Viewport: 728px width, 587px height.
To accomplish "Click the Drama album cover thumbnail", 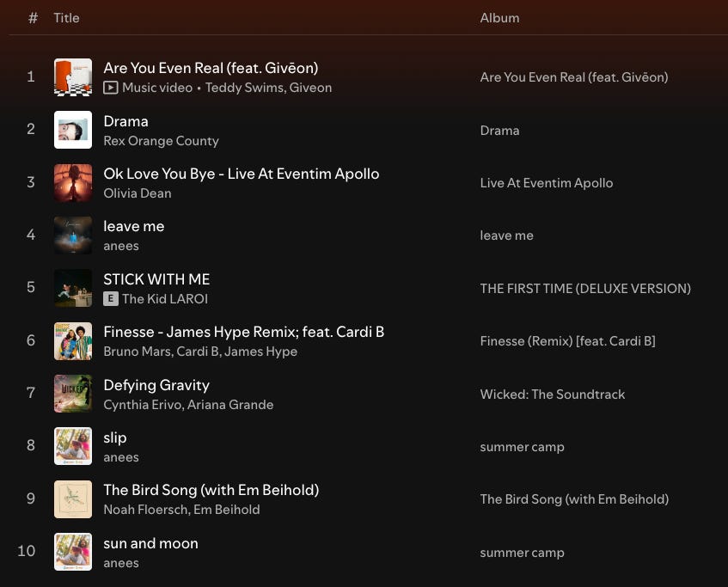I will (73, 130).
